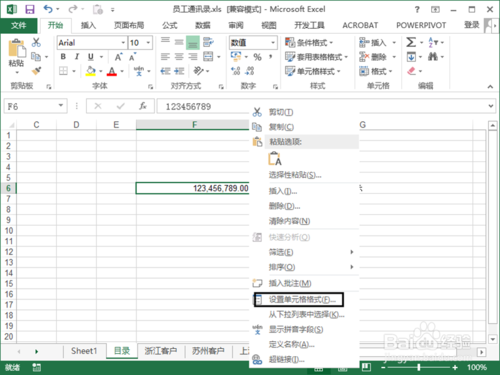Apply red font color A
The image size is (500, 375).
pyautogui.click(x=112, y=71)
